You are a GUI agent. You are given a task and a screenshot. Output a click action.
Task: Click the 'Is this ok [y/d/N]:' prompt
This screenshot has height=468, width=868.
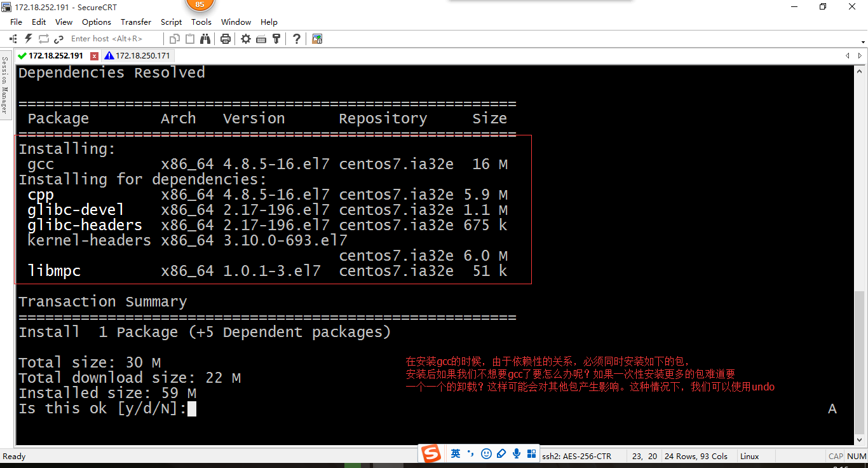pos(102,408)
